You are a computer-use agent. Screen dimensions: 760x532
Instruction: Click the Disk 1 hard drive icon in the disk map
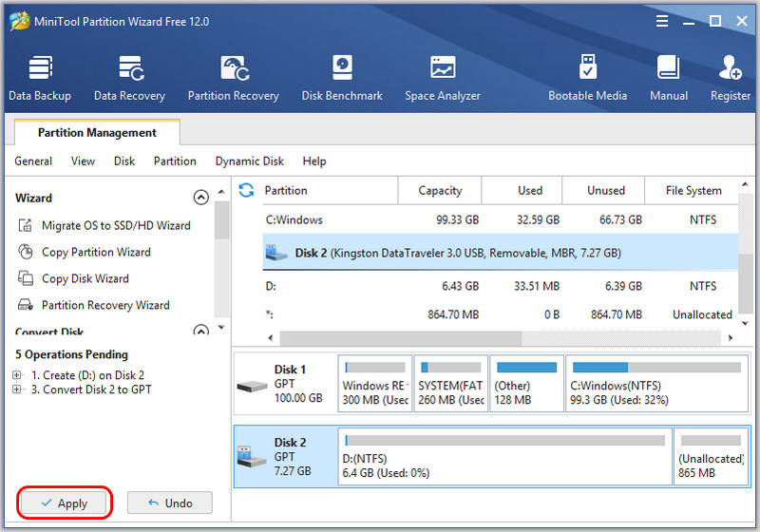[x=252, y=386]
